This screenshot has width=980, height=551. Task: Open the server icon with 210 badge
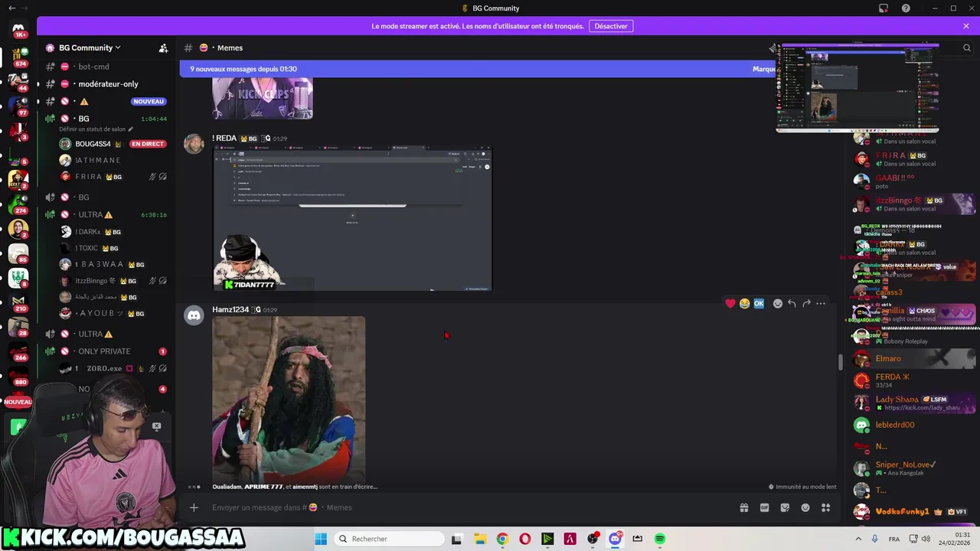click(18, 302)
